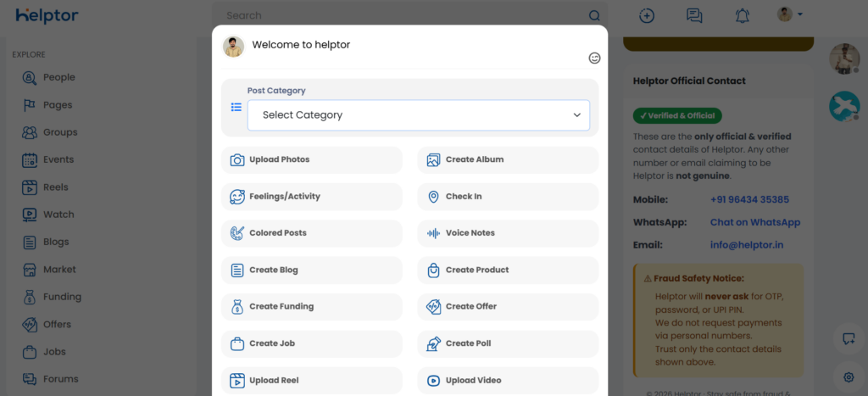
Task: Focus the Welcome to helptor text field
Action: (x=407, y=45)
